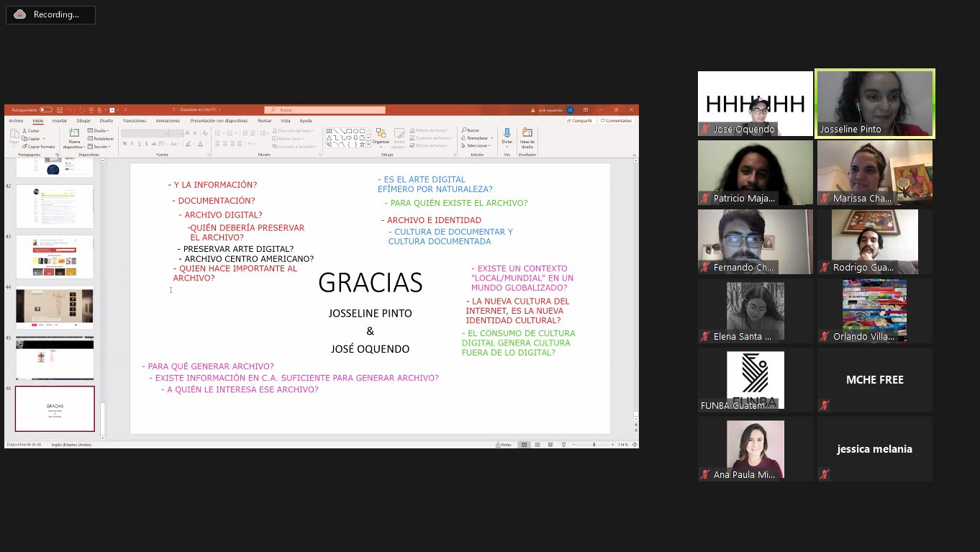Image resolution: width=980 pixels, height=552 pixels.
Task: Click the Buscar find command
Action: pyautogui.click(x=470, y=130)
